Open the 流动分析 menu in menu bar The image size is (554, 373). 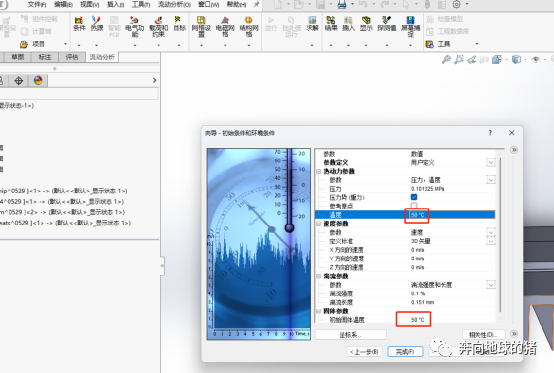tap(174, 5)
